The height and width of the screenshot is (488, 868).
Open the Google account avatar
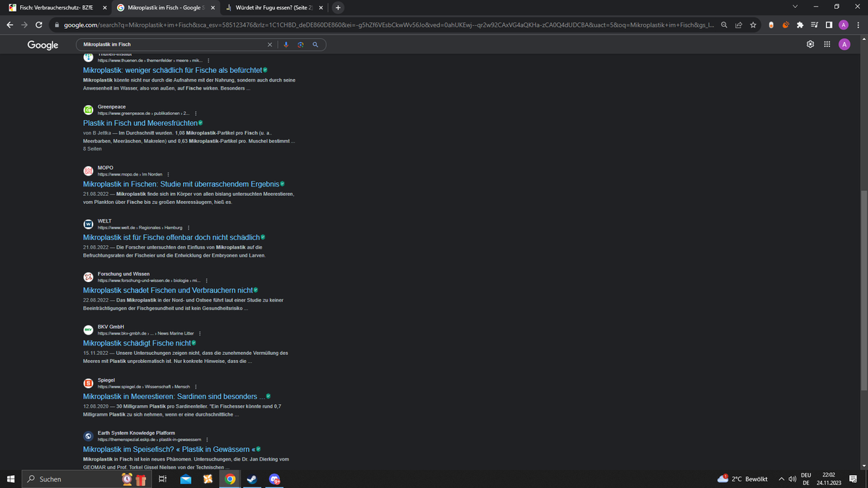point(844,45)
